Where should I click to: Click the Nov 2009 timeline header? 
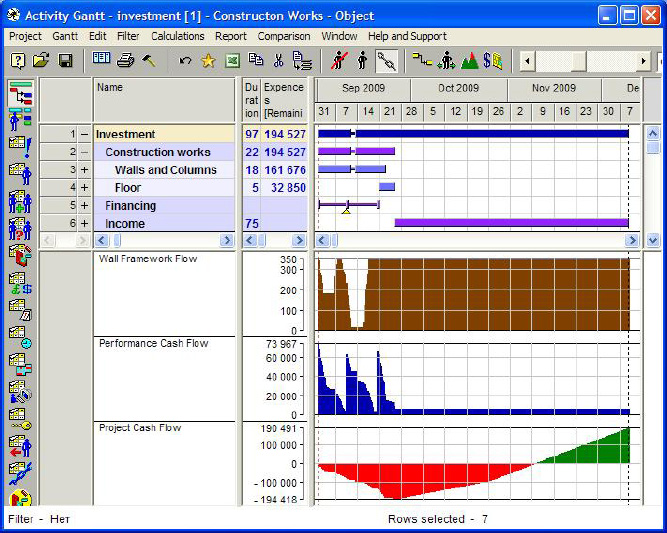click(554, 88)
